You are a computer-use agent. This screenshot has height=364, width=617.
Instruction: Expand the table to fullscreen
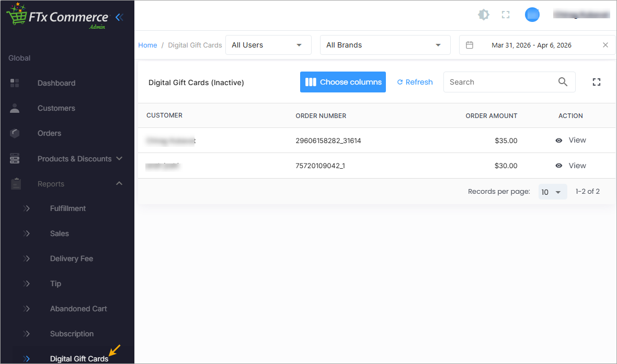(x=596, y=82)
